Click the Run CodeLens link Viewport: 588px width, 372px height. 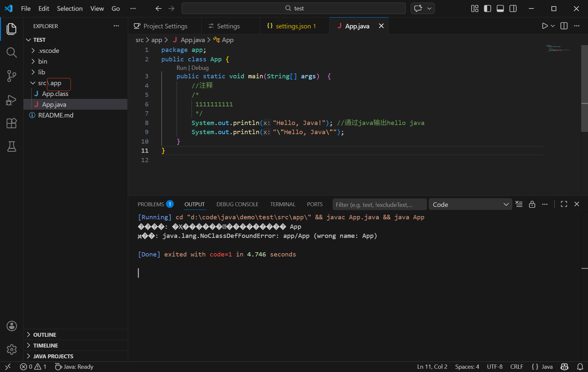pos(182,68)
